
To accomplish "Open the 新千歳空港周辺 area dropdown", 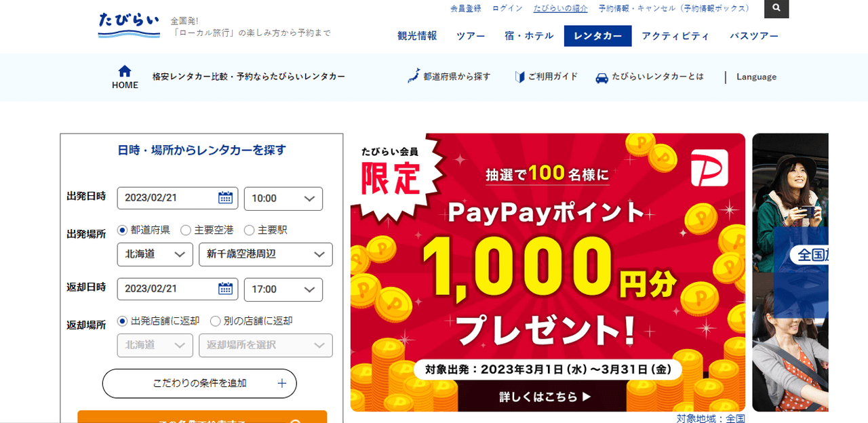I will [266, 254].
